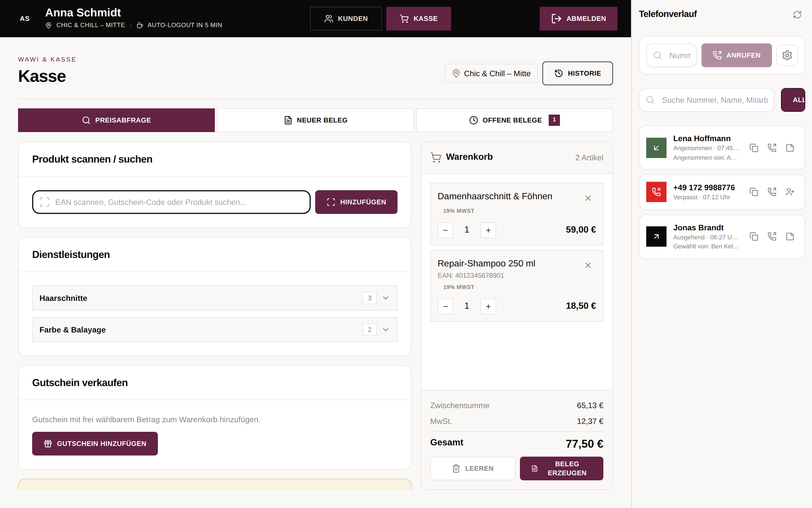Click the 59,00 € price
The height and width of the screenshot is (508, 812).
point(581,230)
